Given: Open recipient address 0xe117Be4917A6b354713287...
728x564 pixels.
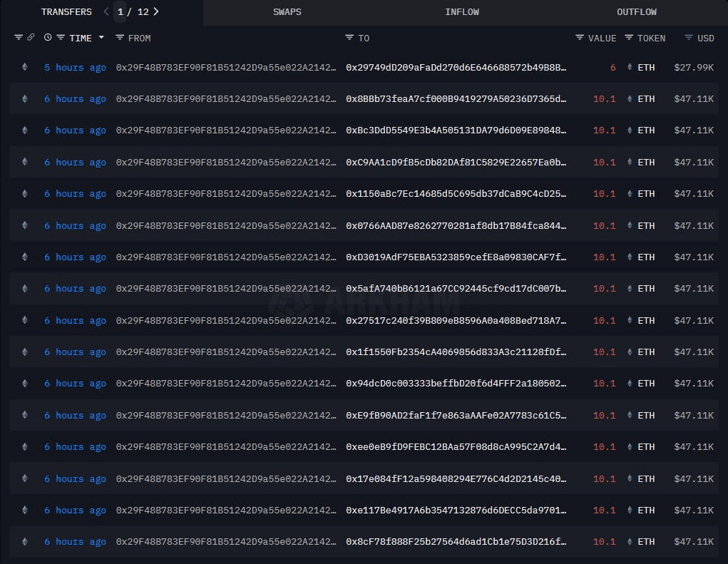Looking at the screenshot, I should pos(456,510).
